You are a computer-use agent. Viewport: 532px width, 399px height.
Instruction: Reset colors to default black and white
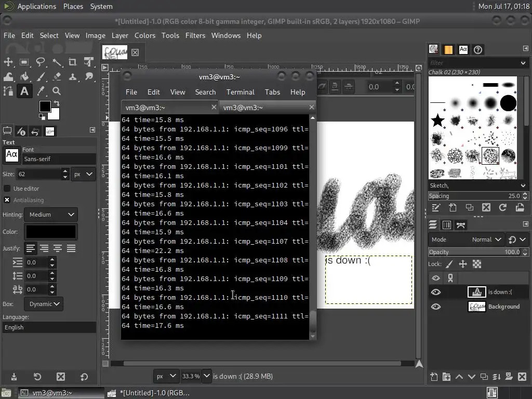(x=42, y=117)
